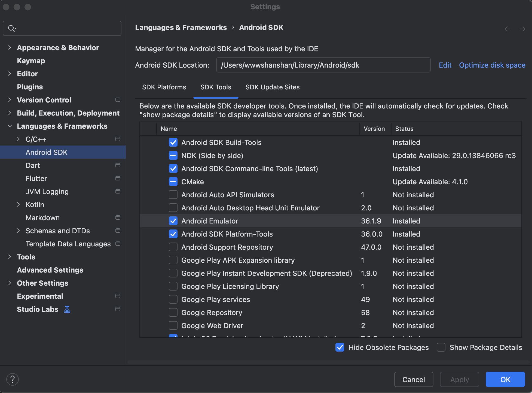Click the Name column header
Viewport: 532px width, 393px height.
258,129
